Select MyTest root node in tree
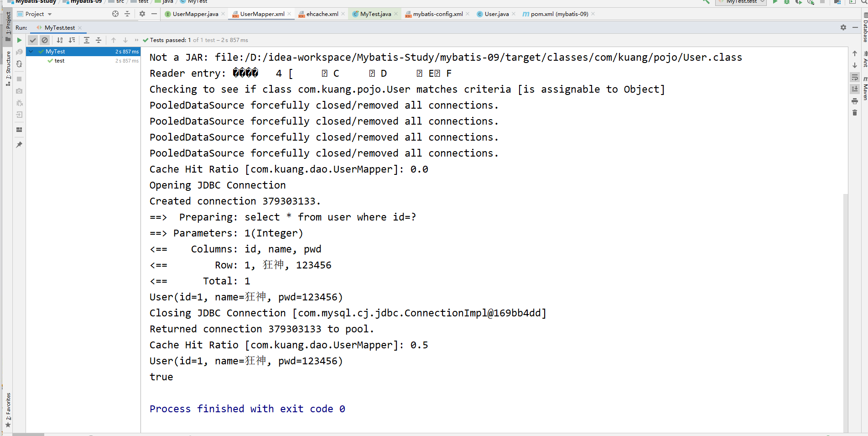The image size is (868, 436). [x=83, y=52]
